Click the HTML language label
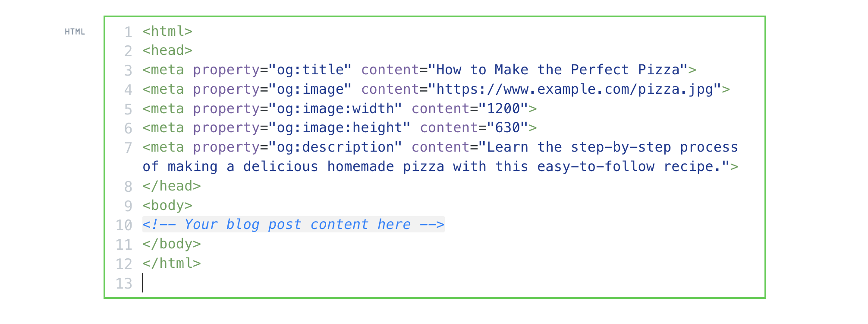The image size is (868, 324). [x=75, y=32]
